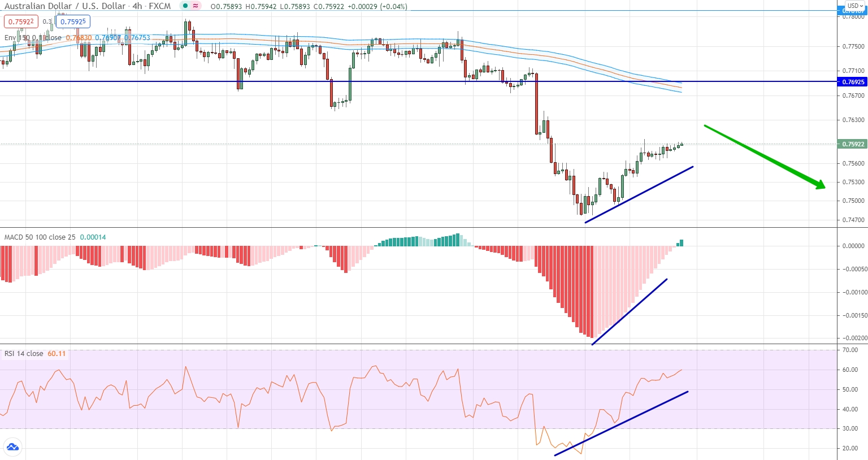
Task: Click the Env orange value 0.76830
Action: coord(79,38)
